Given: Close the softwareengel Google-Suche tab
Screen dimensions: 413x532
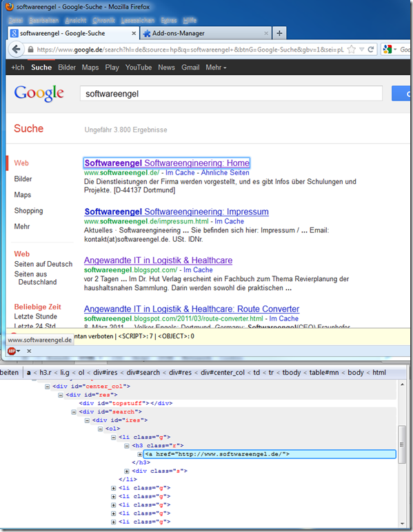Looking at the screenshot, I should tap(134, 33).
